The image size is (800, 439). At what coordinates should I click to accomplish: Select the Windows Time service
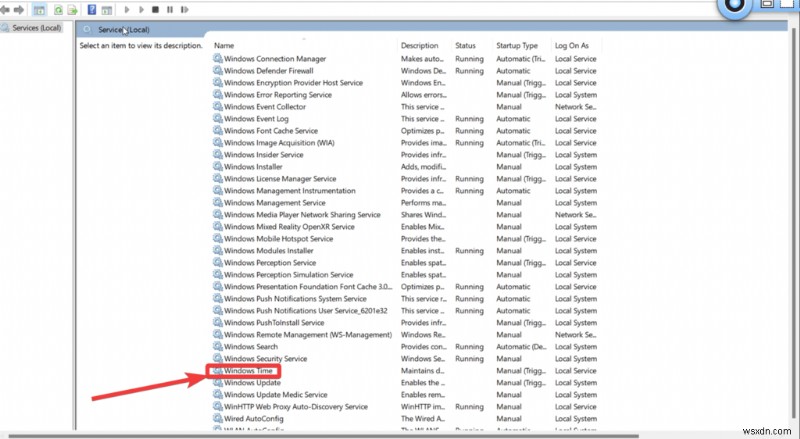[x=248, y=371]
